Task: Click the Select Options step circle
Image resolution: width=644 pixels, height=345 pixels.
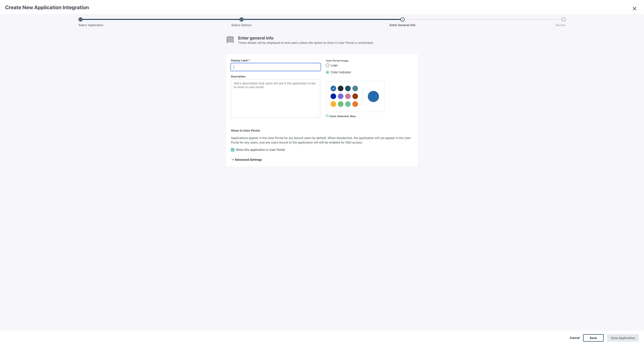Action: tap(241, 19)
